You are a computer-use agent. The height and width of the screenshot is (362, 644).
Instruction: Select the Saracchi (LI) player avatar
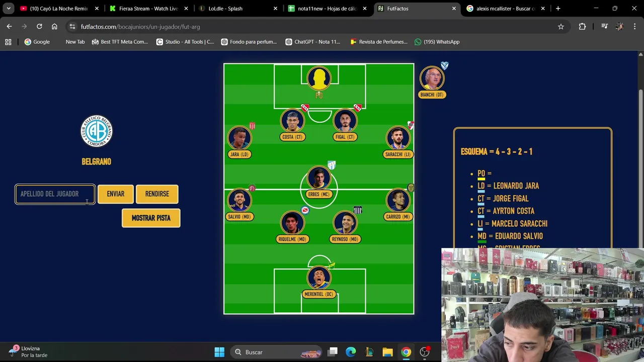(x=398, y=138)
